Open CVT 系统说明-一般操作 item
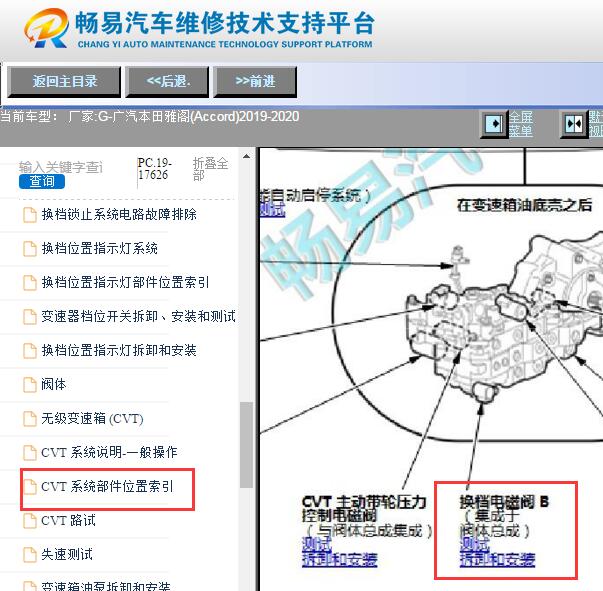Image resolution: width=603 pixels, height=591 pixels. click(x=109, y=452)
